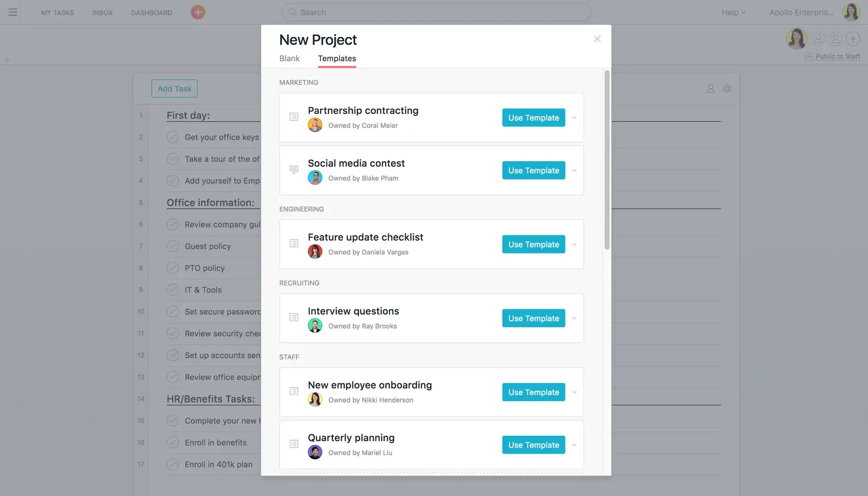The image size is (868, 496).
Task: Open the Help dropdown menu
Action: (733, 12)
